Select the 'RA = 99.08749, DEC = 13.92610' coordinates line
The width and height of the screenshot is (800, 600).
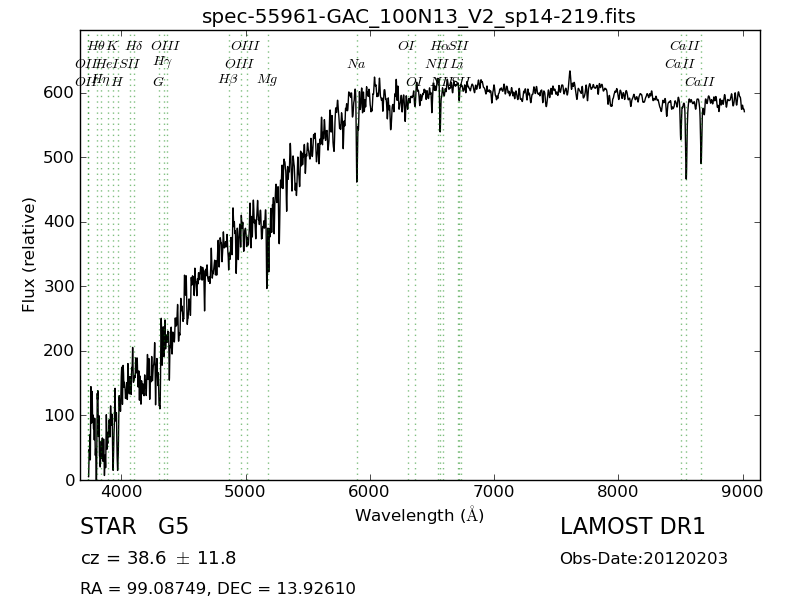pos(218,588)
